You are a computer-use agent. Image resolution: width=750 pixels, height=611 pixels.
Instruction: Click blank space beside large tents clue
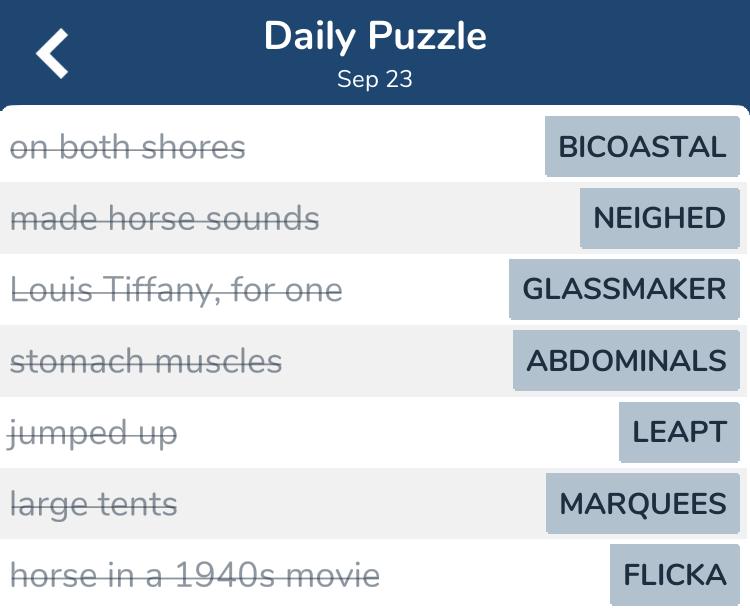361,503
